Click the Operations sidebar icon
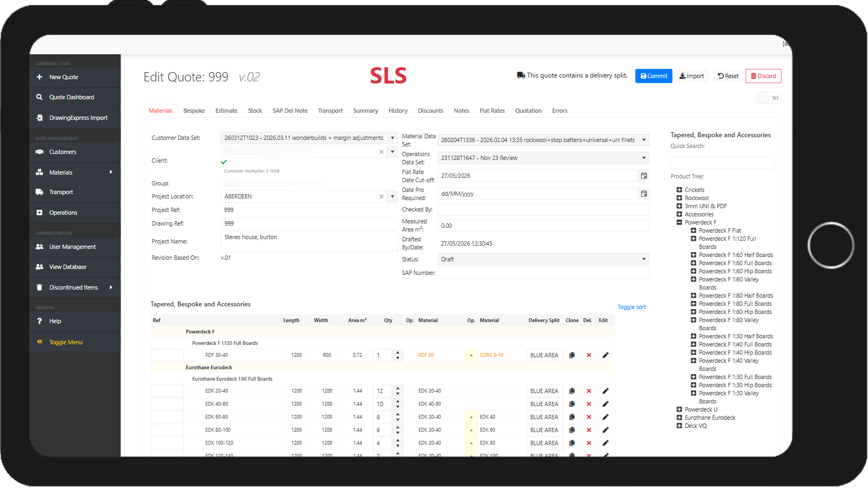The image size is (868, 488). (39, 213)
